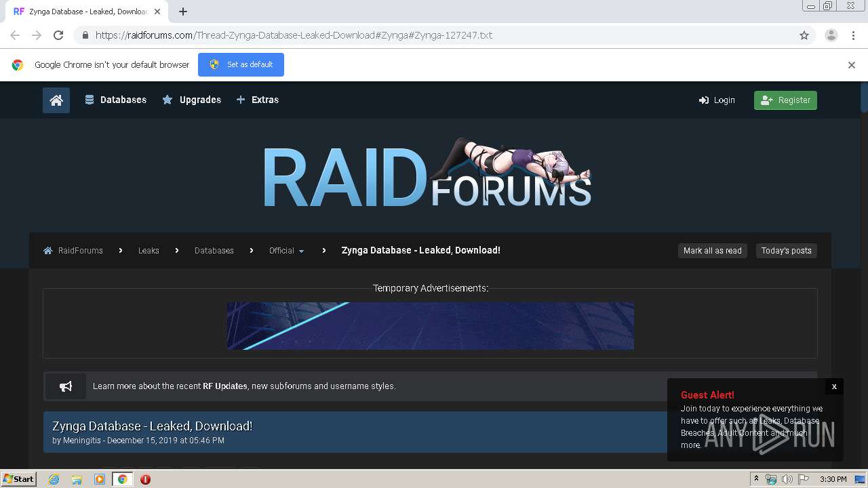
Task: Click the Zynga Database thread title
Action: pos(153,426)
